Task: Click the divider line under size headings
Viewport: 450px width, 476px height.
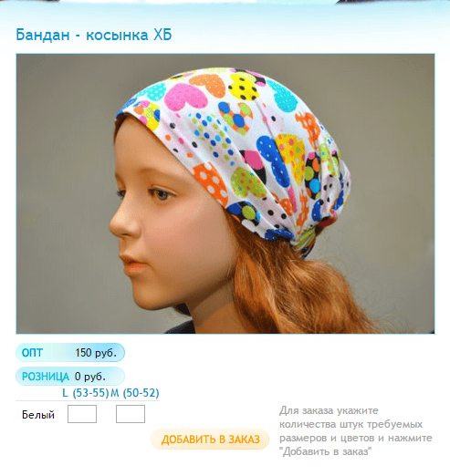Action: [88, 400]
